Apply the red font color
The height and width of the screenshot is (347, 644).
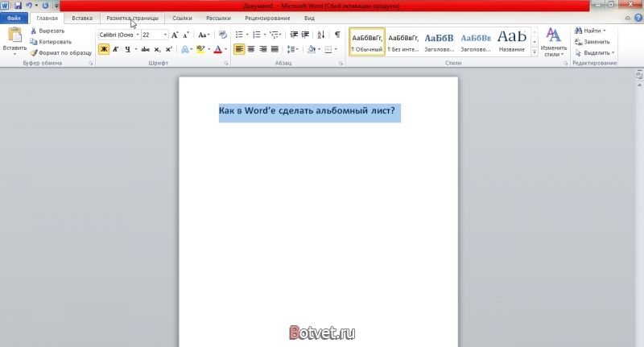tap(218, 49)
